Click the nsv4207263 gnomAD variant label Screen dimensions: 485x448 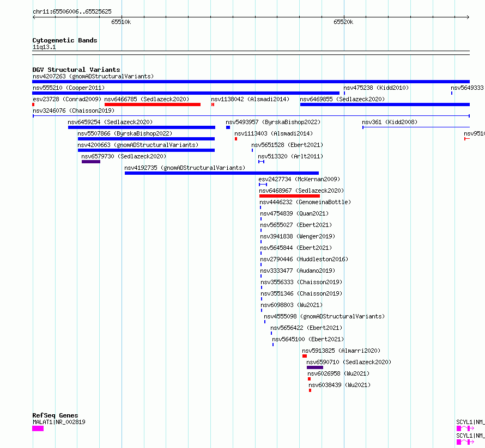pos(93,76)
